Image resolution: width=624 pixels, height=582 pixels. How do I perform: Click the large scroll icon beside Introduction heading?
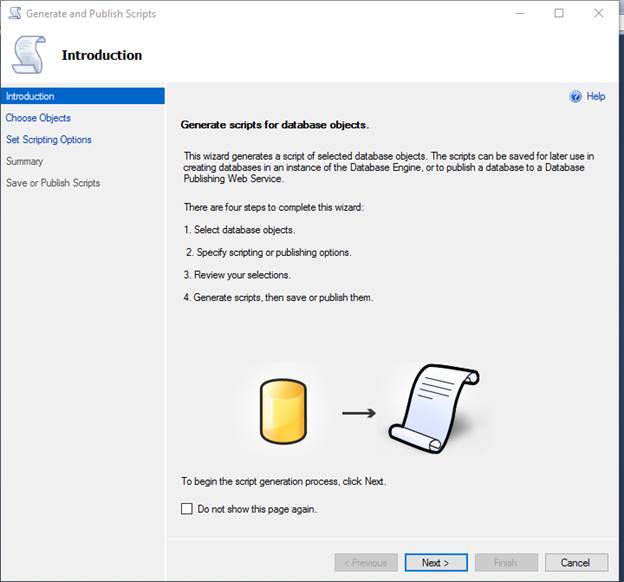click(x=29, y=55)
